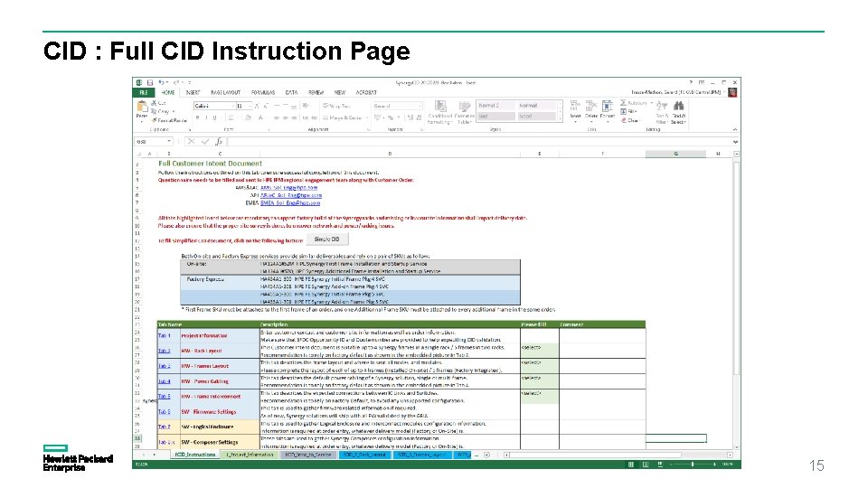This screenshot has width=868, height=488.
Task: Open the APJ email link
Action: (x=291, y=195)
